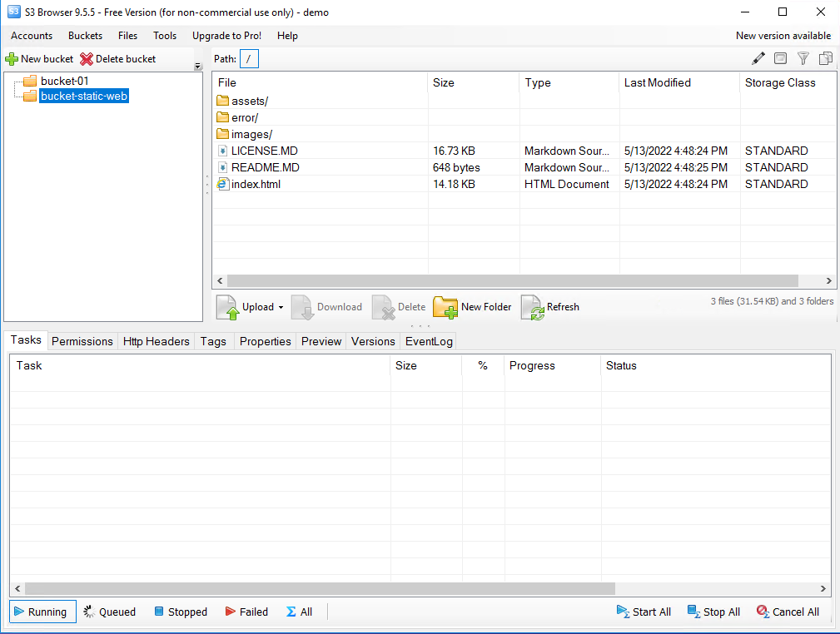
Task: Click the Refresh icon
Action: tap(534, 306)
